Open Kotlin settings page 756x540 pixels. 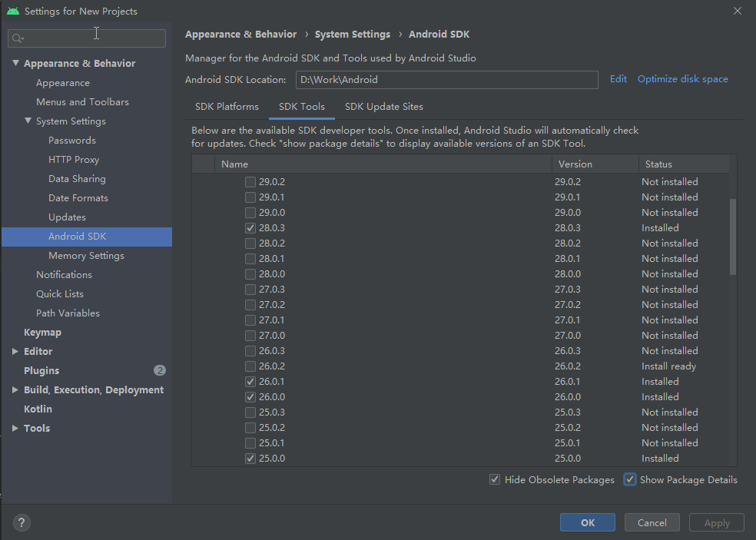[x=38, y=409]
